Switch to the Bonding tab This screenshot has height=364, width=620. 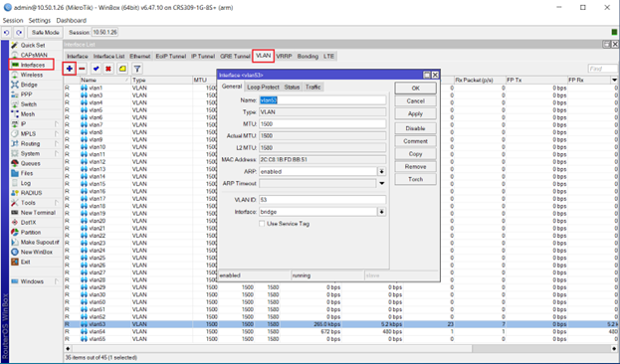pyautogui.click(x=308, y=57)
